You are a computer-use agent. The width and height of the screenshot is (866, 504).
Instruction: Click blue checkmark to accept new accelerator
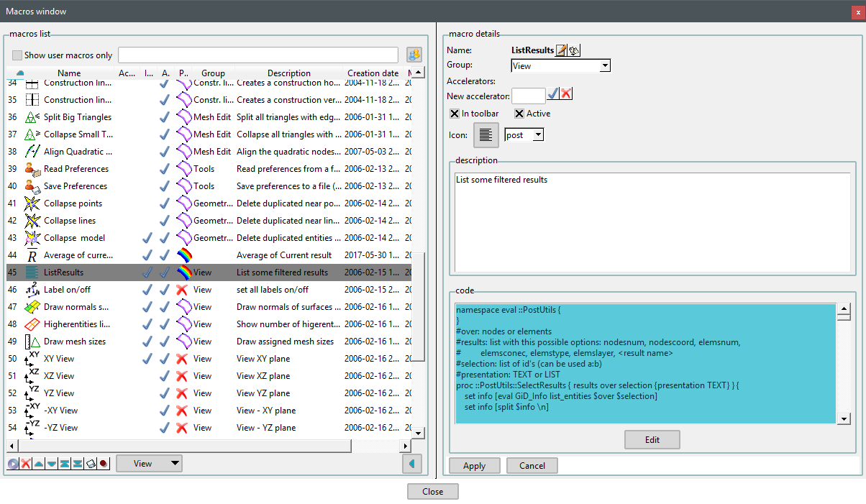[553, 94]
